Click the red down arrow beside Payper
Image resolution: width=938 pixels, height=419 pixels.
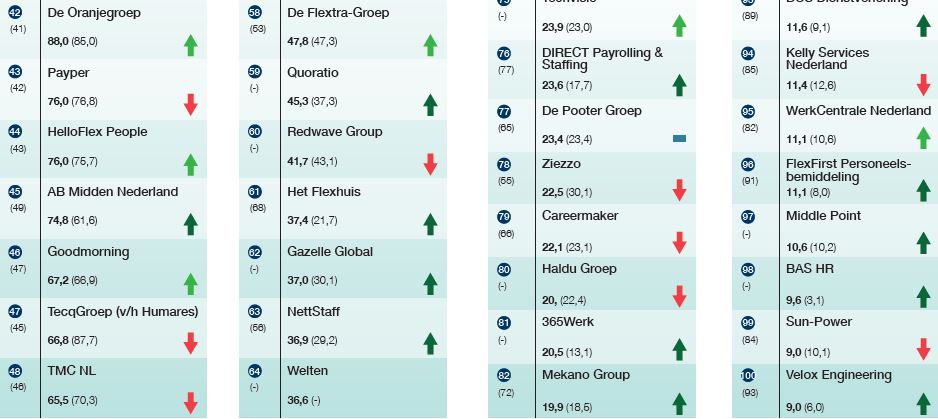pyautogui.click(x=190, y=104)
